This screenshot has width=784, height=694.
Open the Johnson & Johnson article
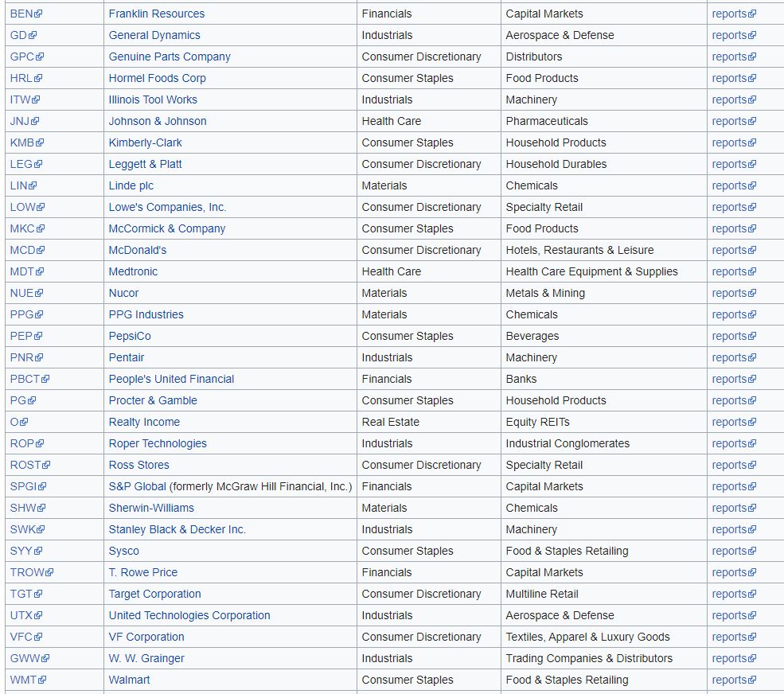(158, 121)
